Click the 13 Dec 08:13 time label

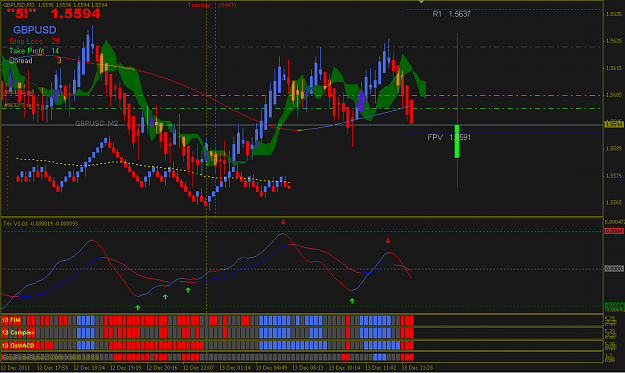coord(308,367)
